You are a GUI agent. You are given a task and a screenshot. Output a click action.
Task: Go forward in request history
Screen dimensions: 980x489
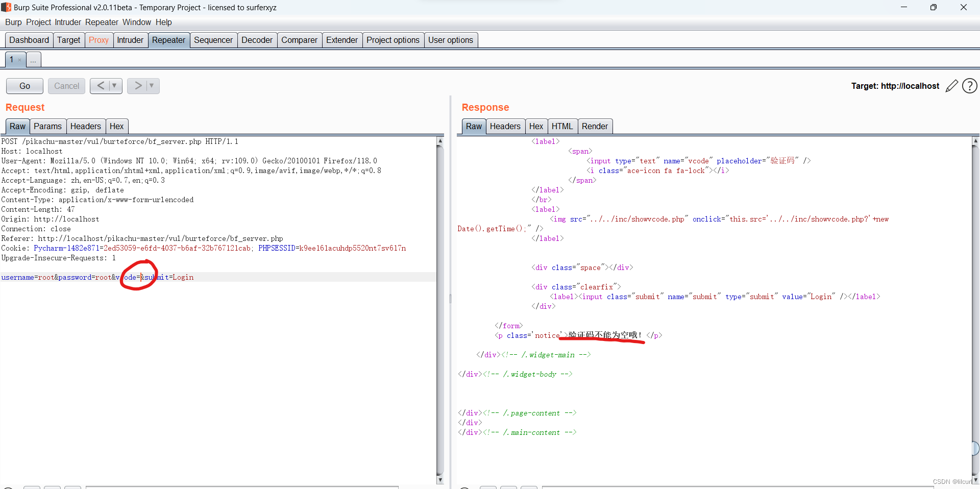(x=138, y=86)
